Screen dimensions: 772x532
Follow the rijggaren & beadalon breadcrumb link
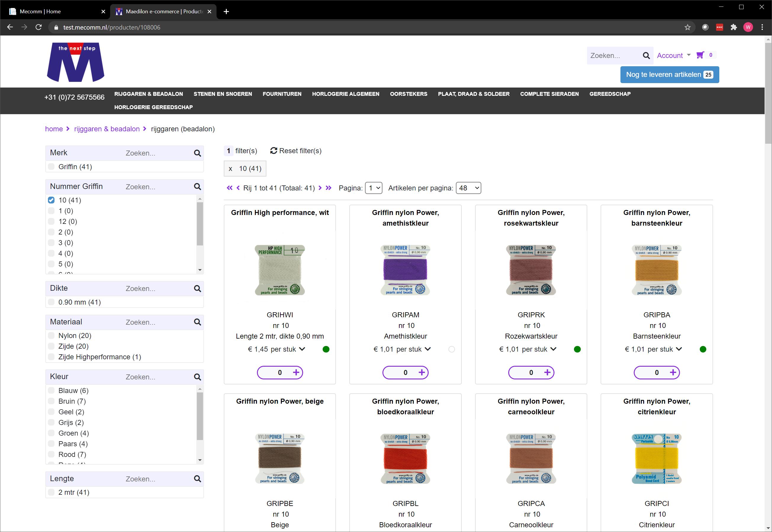click(107, 129)
